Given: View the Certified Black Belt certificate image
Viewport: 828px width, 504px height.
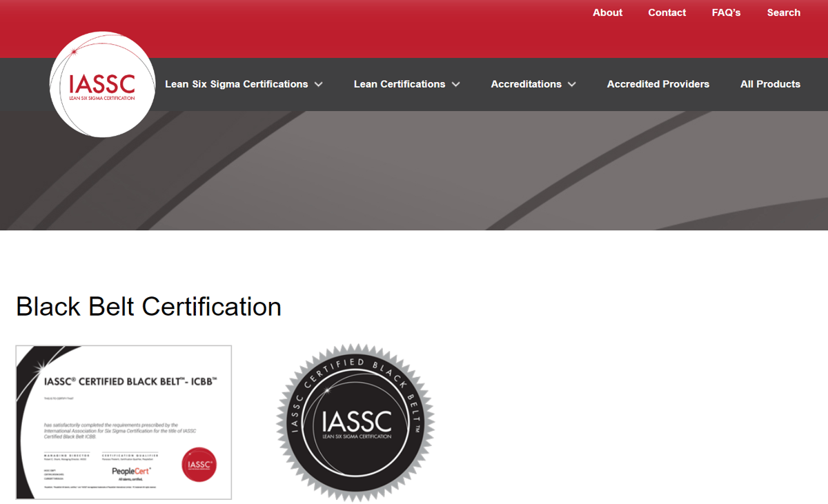Looking at the screenshot, I should point(124,422).
